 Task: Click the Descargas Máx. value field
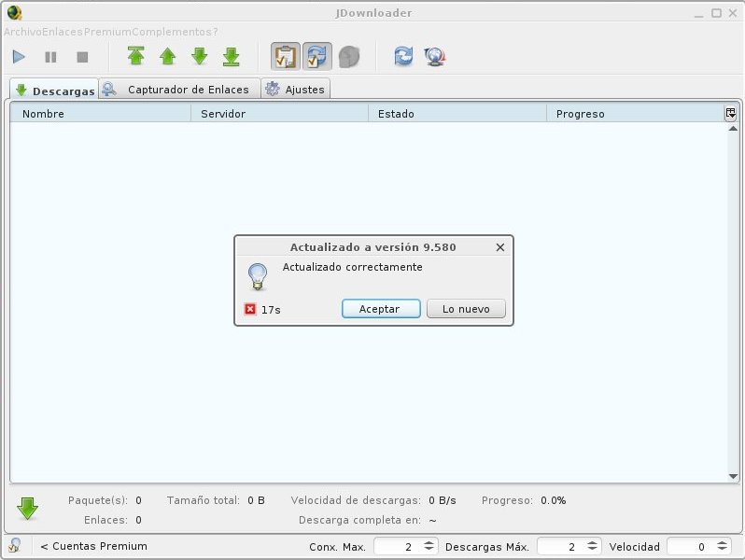click(x=562, y=547)
